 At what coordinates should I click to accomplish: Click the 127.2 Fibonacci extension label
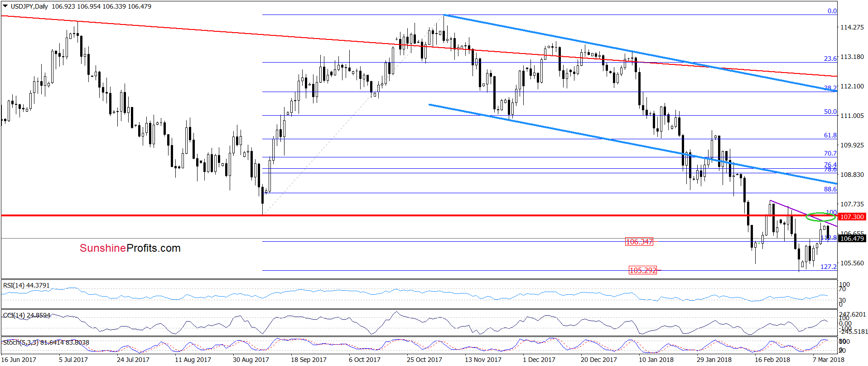(829, 267)
